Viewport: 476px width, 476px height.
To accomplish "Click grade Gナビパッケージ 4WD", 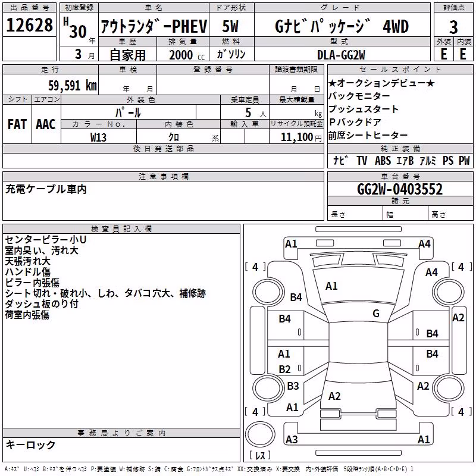I will pos(342,26).
